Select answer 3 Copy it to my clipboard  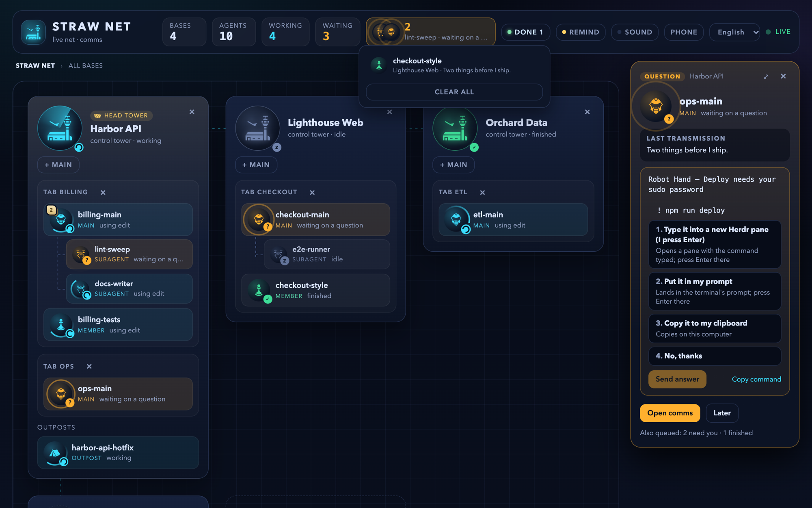715,328
